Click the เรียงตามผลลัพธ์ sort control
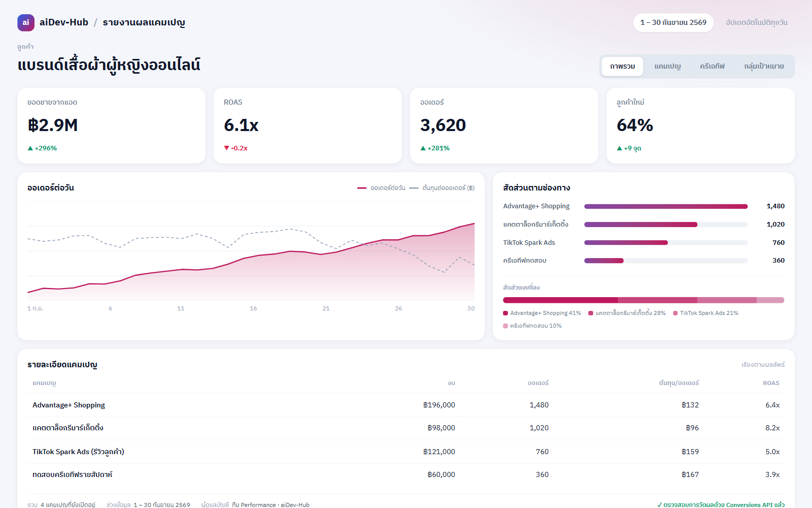Image resolution: width=812 pixels, height=508 pixels. [763, 365]
